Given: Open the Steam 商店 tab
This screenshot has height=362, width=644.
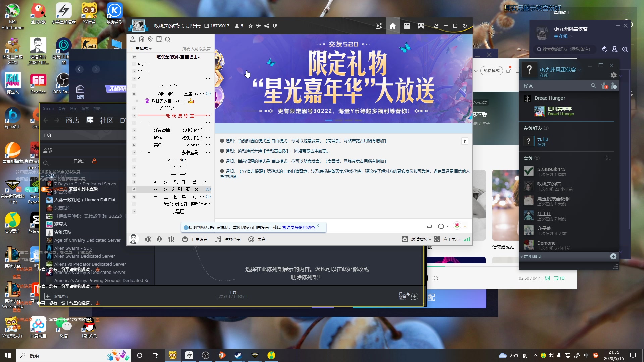Looking at the screenshot, I should [x=72, y=120].
